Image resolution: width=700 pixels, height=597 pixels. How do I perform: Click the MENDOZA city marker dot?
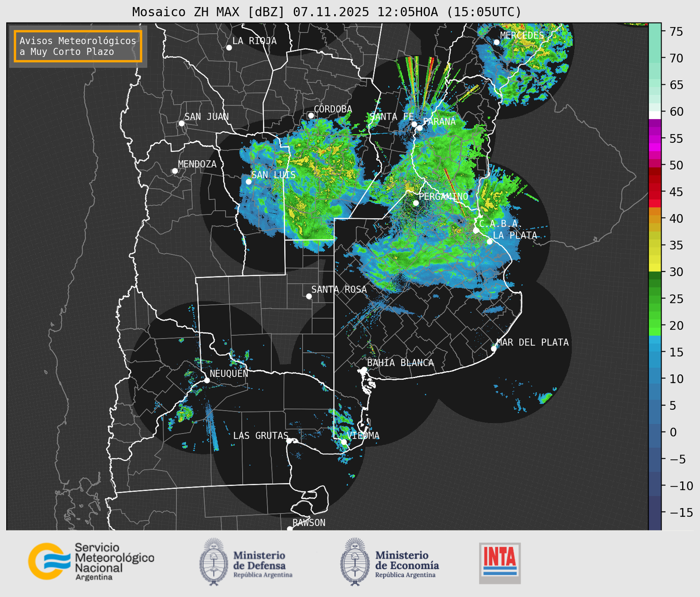pyautogui.click(x=175, y=171)
